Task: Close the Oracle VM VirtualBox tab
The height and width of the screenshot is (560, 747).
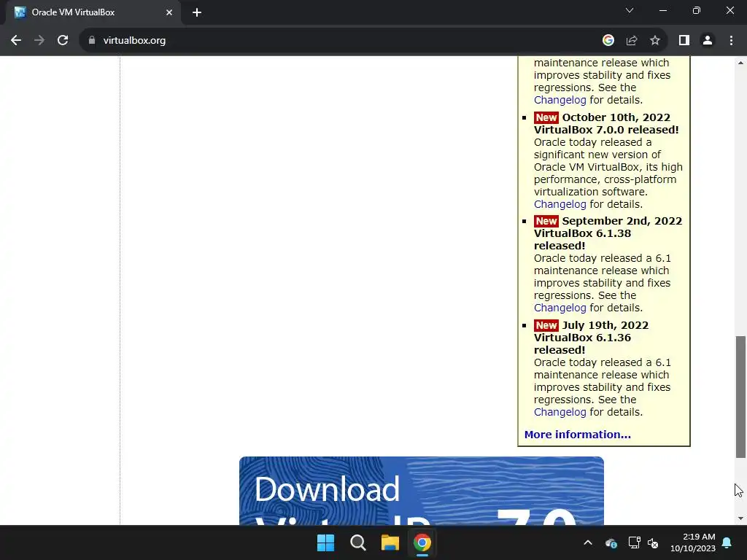Action: tap(169, 12)
